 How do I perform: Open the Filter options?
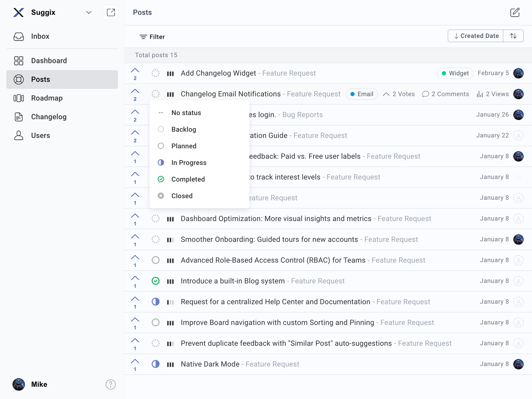coord(152,37)
